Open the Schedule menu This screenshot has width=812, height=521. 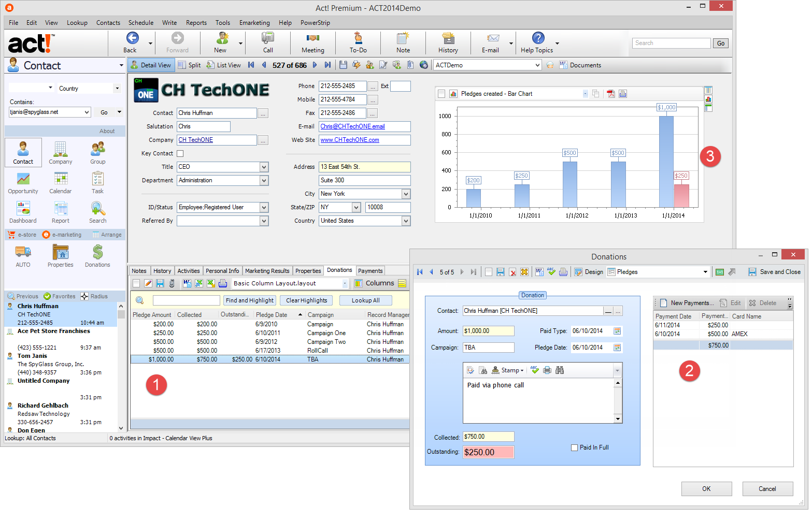coord(141,23)
